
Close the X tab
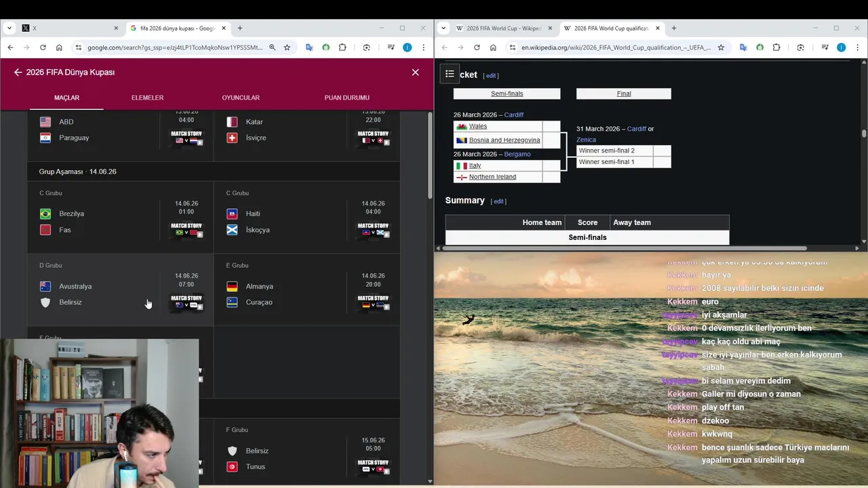point(116,28)
